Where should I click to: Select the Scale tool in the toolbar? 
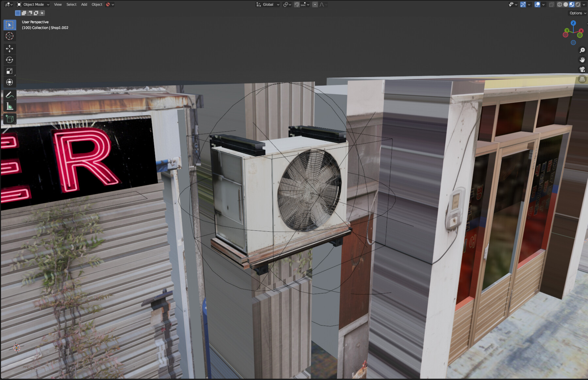9,71
